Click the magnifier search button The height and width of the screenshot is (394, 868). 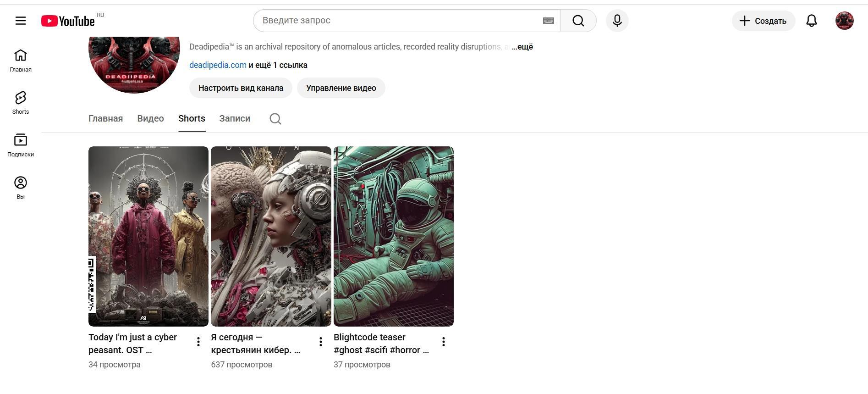tap(578, 21)
